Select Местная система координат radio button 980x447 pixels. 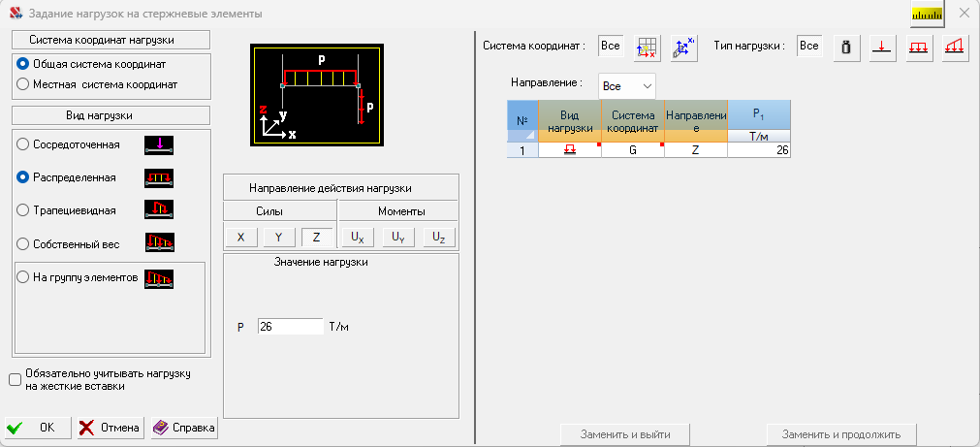click(x=22, y=84)
